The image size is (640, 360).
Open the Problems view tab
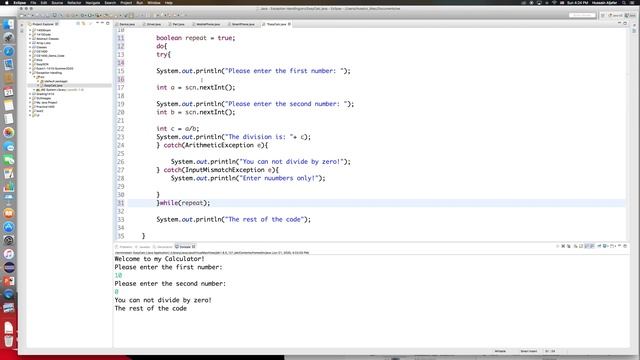124,247
